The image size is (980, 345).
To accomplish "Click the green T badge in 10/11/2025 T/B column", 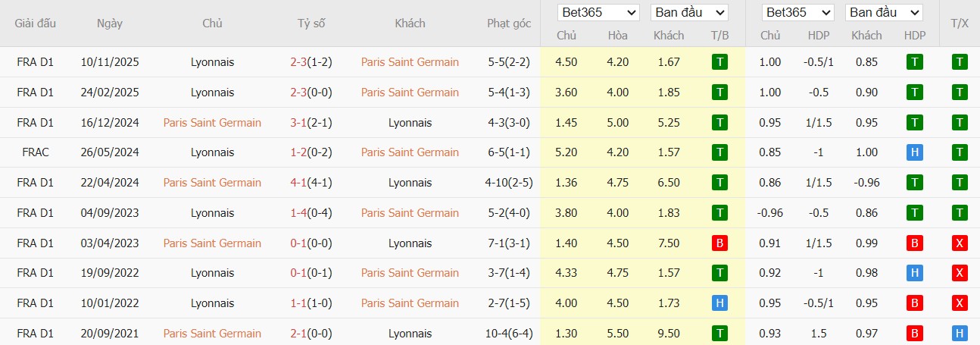I will (719, 62).
